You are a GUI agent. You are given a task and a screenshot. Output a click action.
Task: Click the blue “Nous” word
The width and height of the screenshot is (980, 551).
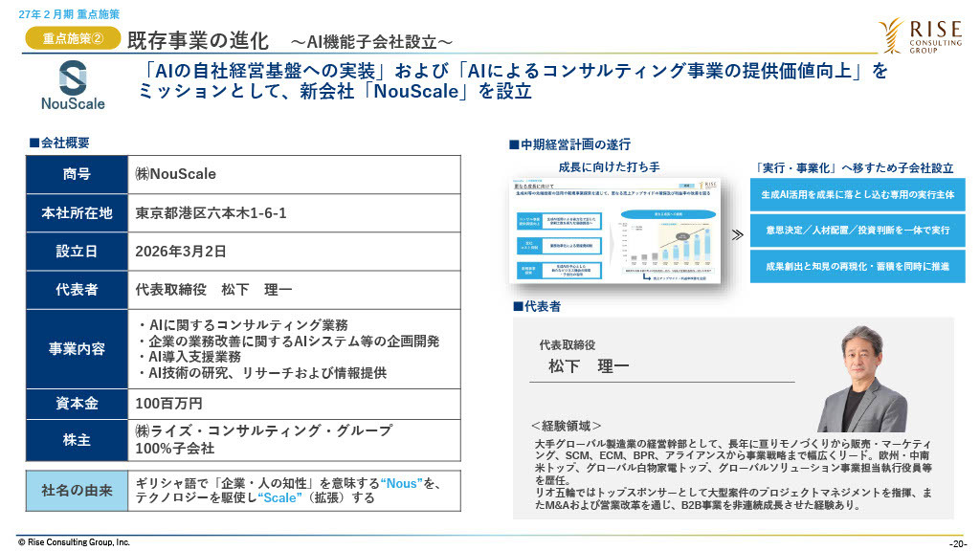[402, 483]
